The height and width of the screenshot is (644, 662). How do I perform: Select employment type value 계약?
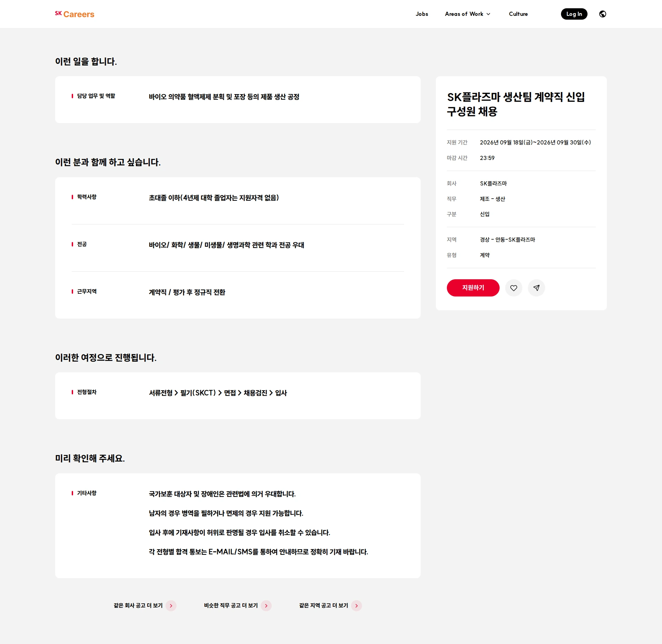[485, 255]
